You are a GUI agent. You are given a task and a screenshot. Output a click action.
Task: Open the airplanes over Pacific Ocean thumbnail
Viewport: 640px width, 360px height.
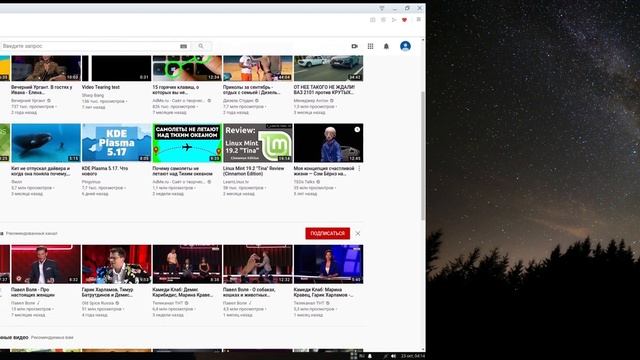[187, 143]
